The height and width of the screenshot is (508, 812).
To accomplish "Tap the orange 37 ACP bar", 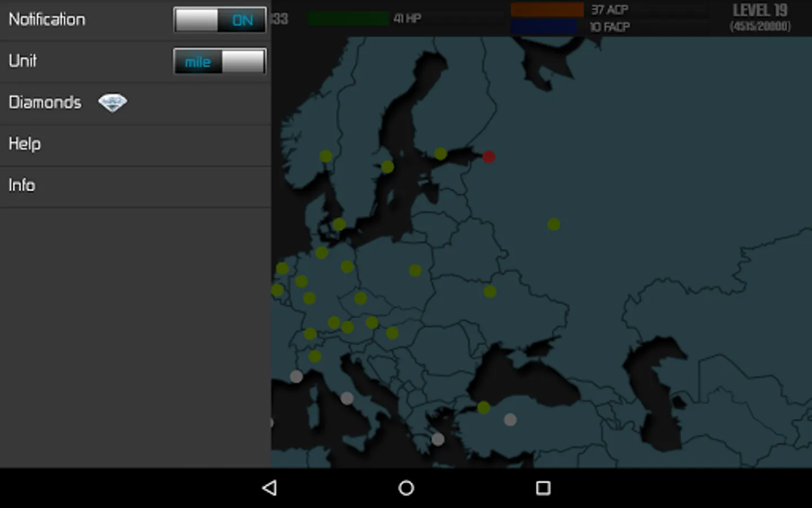I will click(x=547, y=10).
